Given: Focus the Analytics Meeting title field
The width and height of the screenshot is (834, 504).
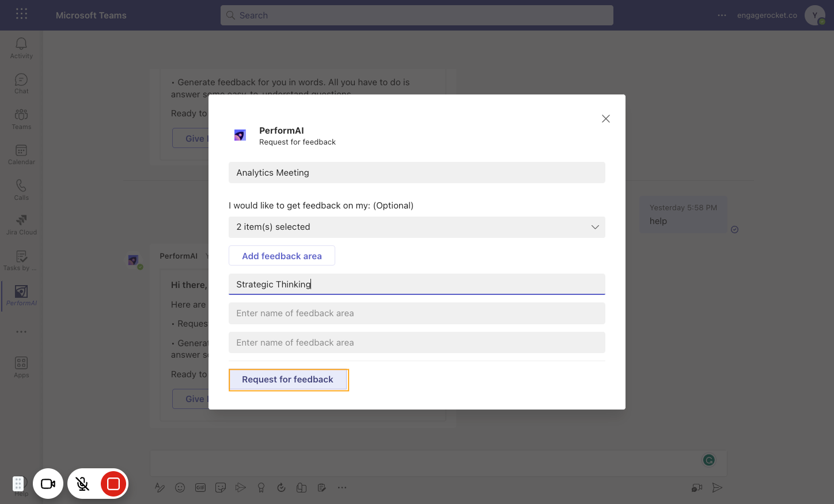Looking at the screenshot, I should click(417, 173).
